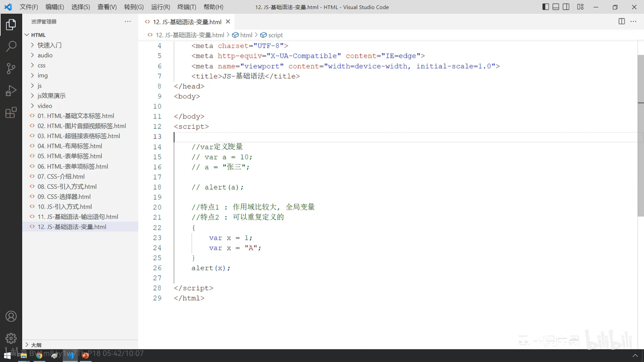Open 11. JS-基础语法-输出语句.html
This screenshot has height=362, width=644.
pyautogui.click(x=80, y=217)
